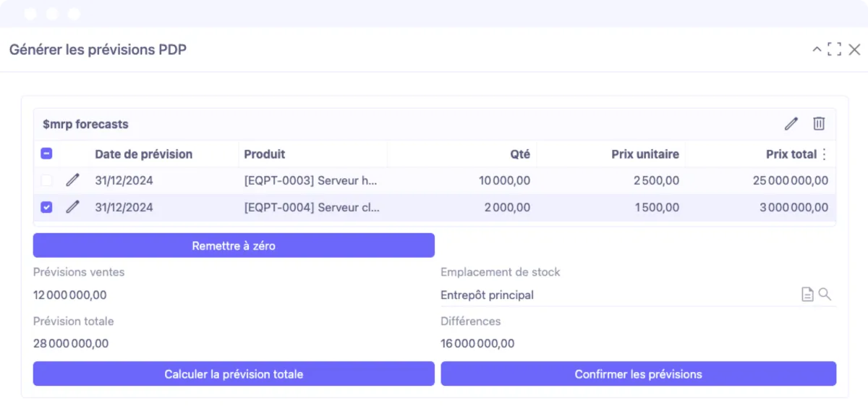This screenshot has width=868, height=409.
Task: Search stock location with magnifier icon
Action: point(825,295)
